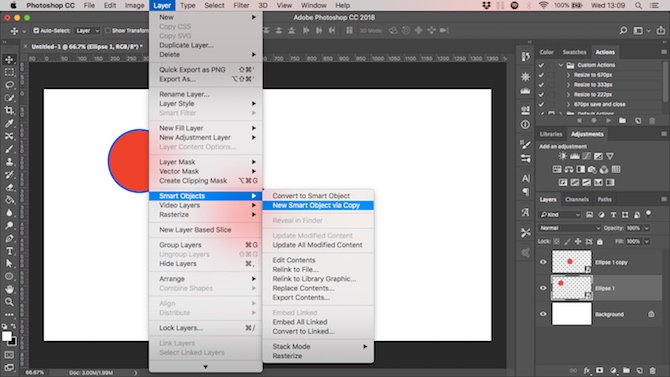Open the Normal blend mode dropdown
Screen dimensions: 670x377
point(569,228)
